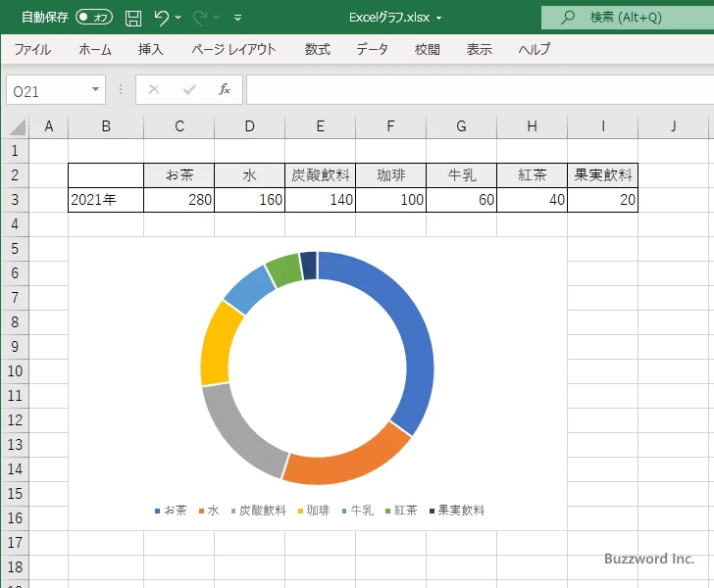Click the 炭酸飲料 legend entry
This screenshot has height=588, width=714.
[259, 511]
